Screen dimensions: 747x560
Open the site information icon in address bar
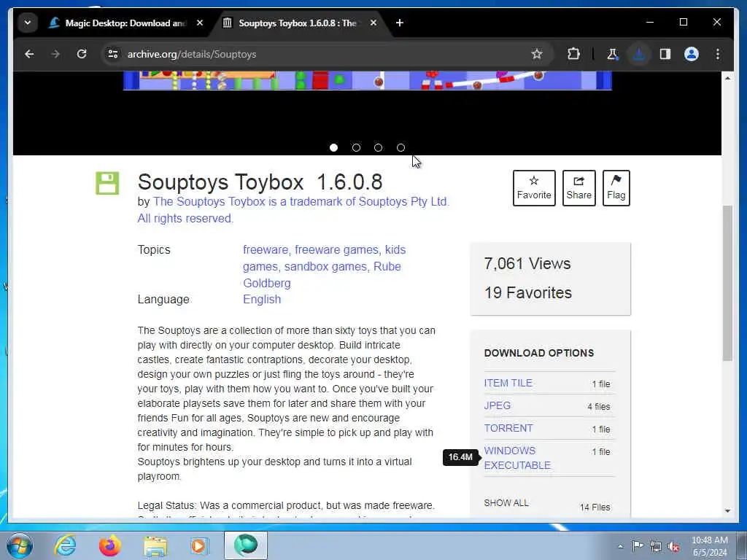pos(113,54)
